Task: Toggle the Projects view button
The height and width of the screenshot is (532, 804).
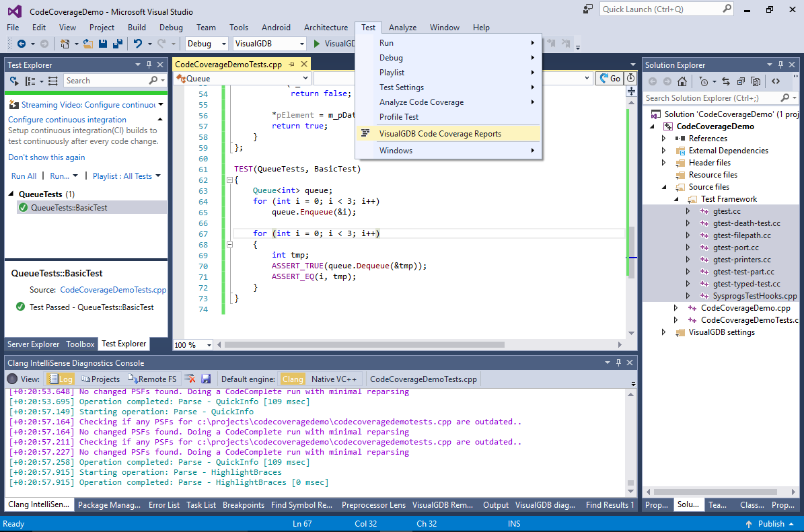Action: pyautogui.click(x=100, y=379)
